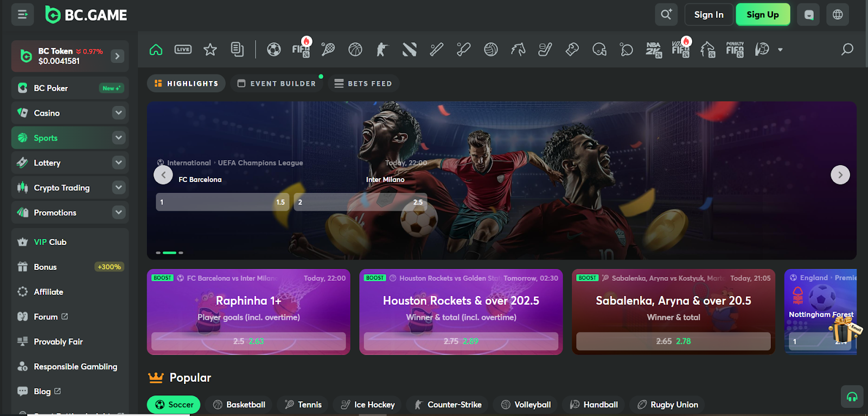Click the Sign In button
The height and width of the screenshot is (416, 868).
click(709, 15)
